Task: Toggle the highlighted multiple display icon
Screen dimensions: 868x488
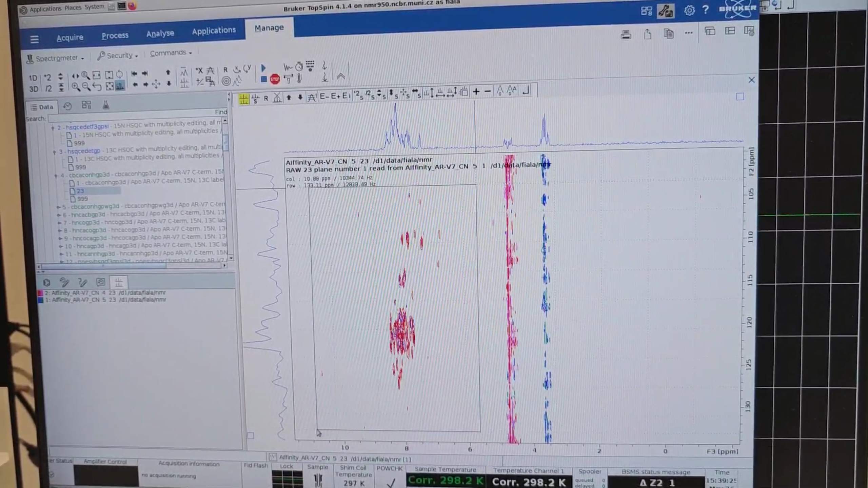Action: click(243, 99)
